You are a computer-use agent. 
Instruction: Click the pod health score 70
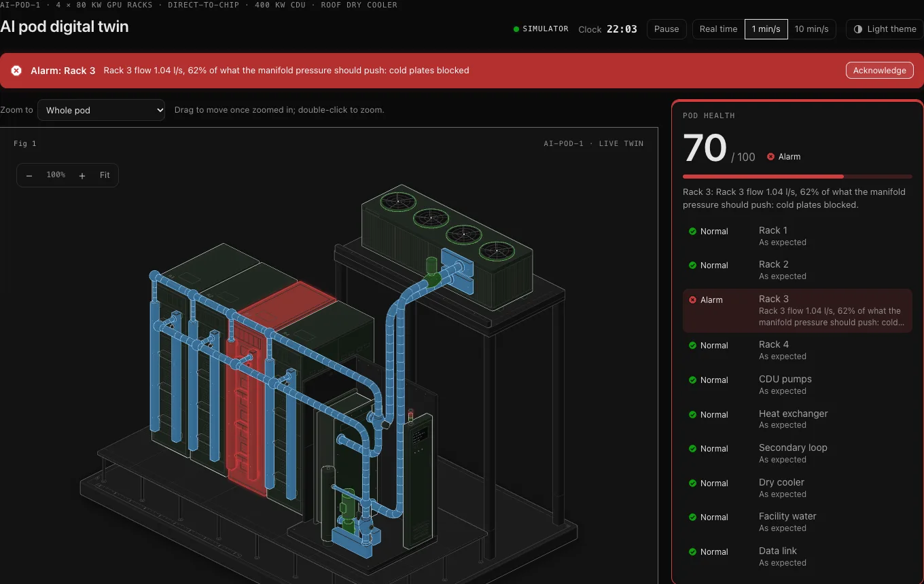point(705,148)
